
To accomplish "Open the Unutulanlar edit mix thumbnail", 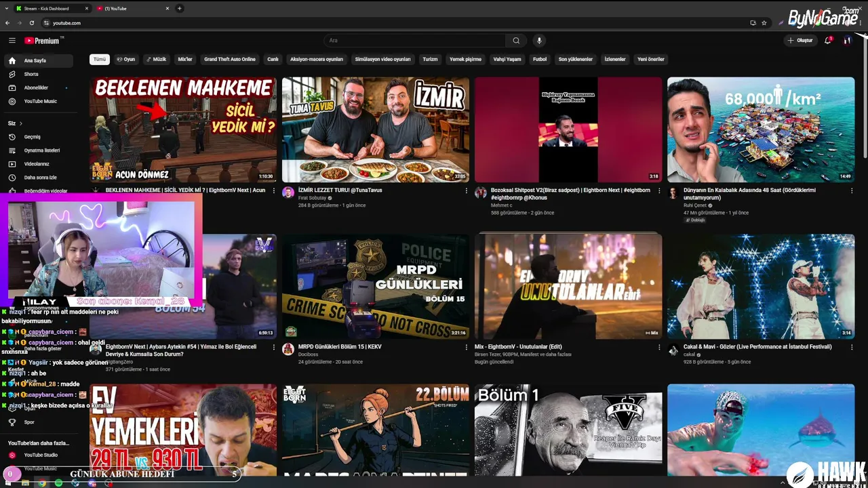I will point(568,286).
